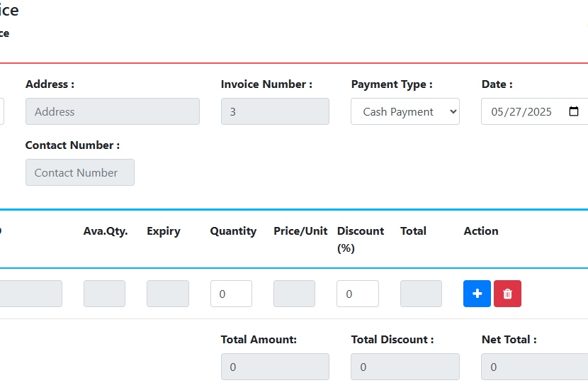
Task: Click the Date field showing 05/27/2025
Action: pos(534,111)
